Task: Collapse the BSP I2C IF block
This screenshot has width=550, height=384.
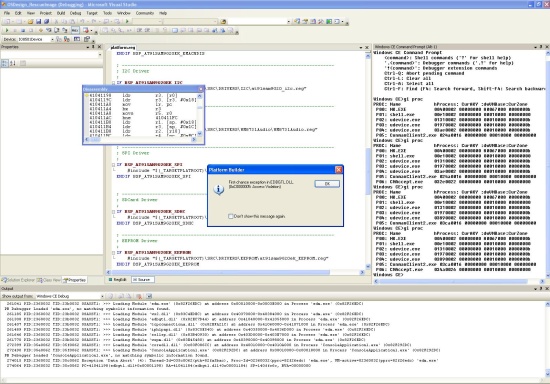Action: click(113, 83)
